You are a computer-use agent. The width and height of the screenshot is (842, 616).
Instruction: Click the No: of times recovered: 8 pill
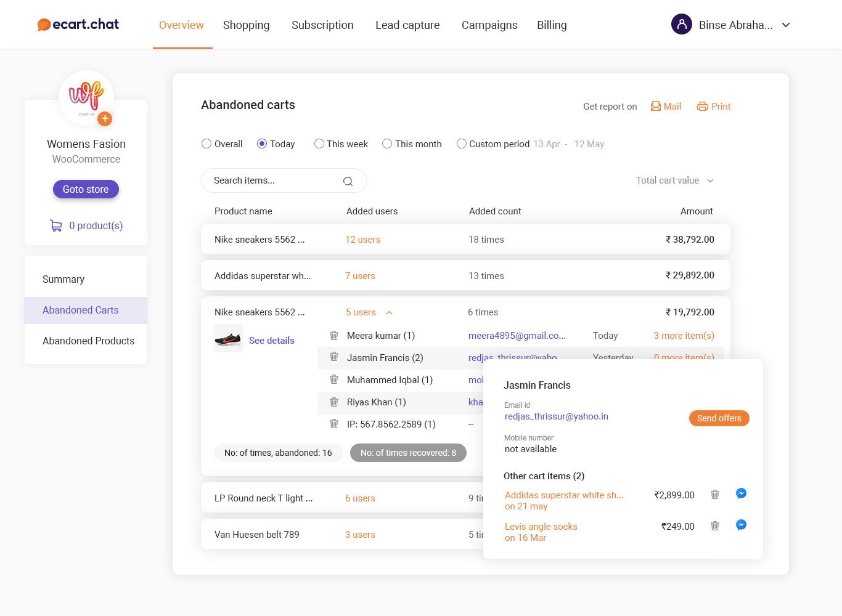click(x=408, y=453)
